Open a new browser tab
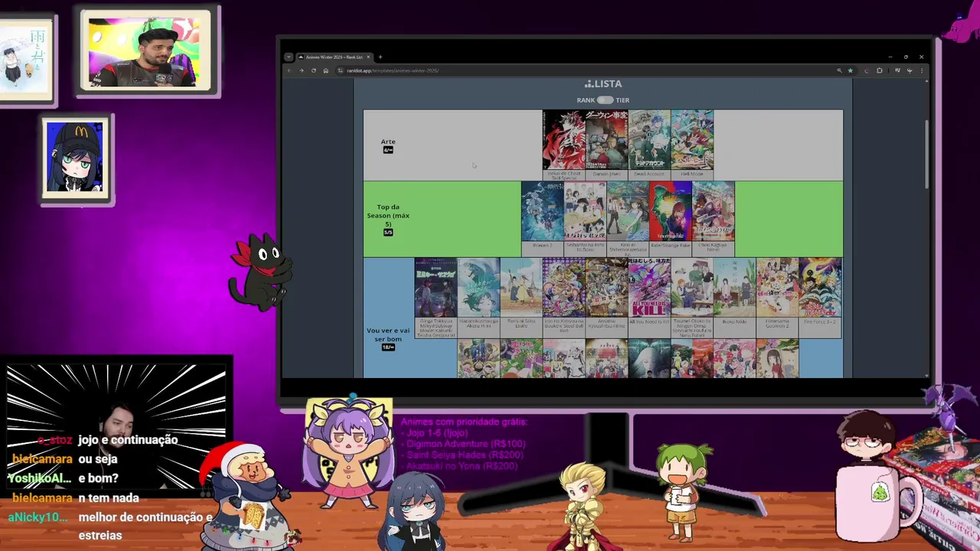The width and height of the screenshot is (980, 551). point(381,57)
